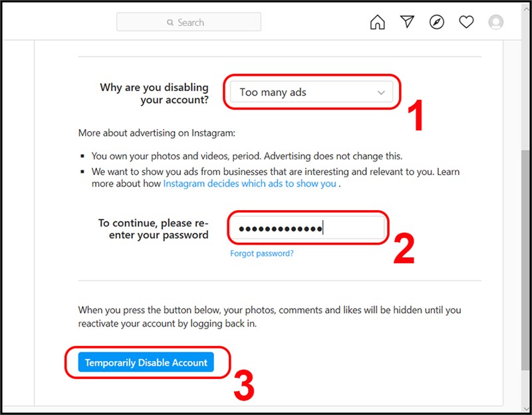Click the magnifier icon in Search bar
The width and height of the screenshot is (532, 415).
(170, 23)
